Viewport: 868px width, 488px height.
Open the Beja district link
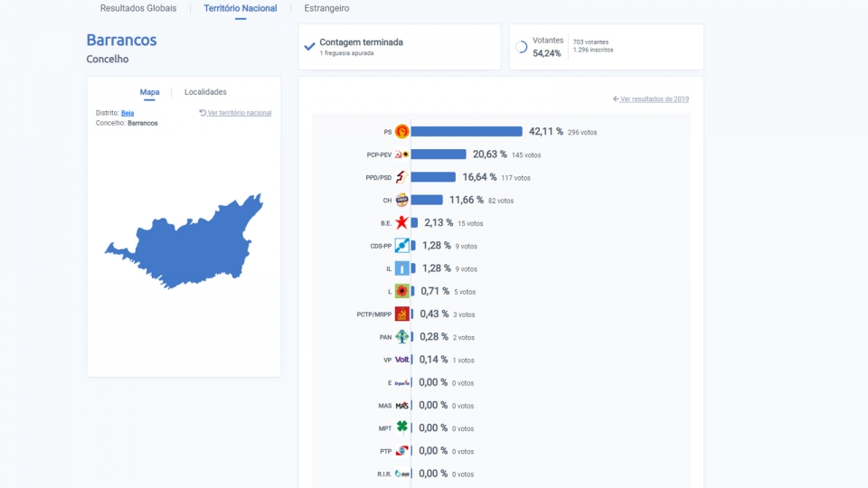tap(127, 113)
